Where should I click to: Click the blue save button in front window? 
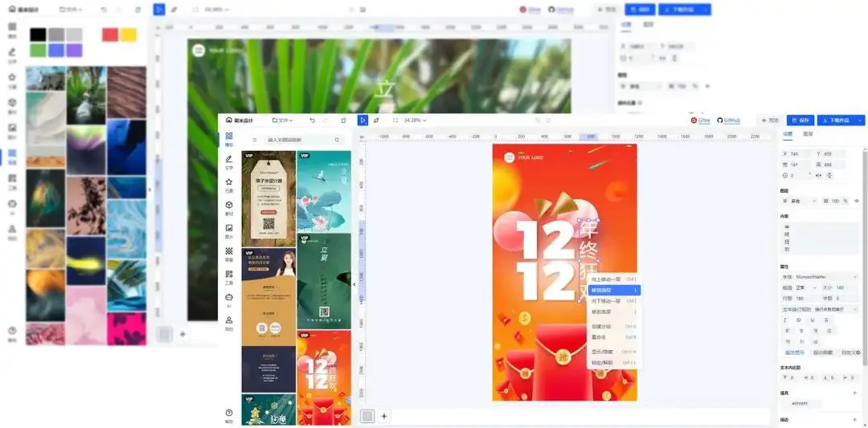pos(800,120)
